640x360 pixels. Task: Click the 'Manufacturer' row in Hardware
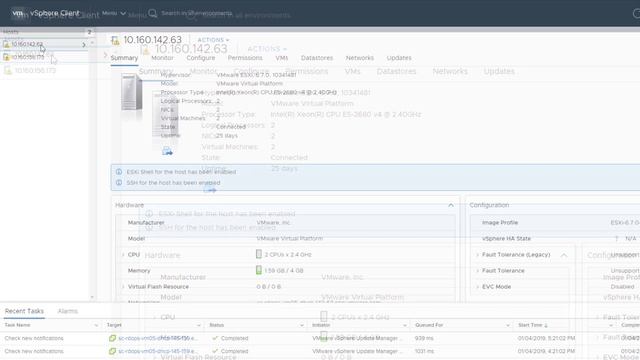point(285,223)
